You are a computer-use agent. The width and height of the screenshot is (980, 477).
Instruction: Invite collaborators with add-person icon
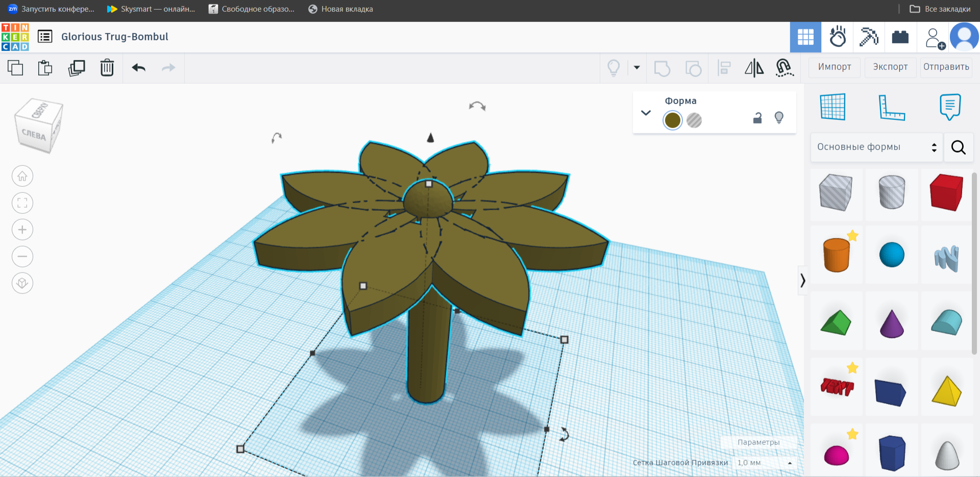(935, 38)
